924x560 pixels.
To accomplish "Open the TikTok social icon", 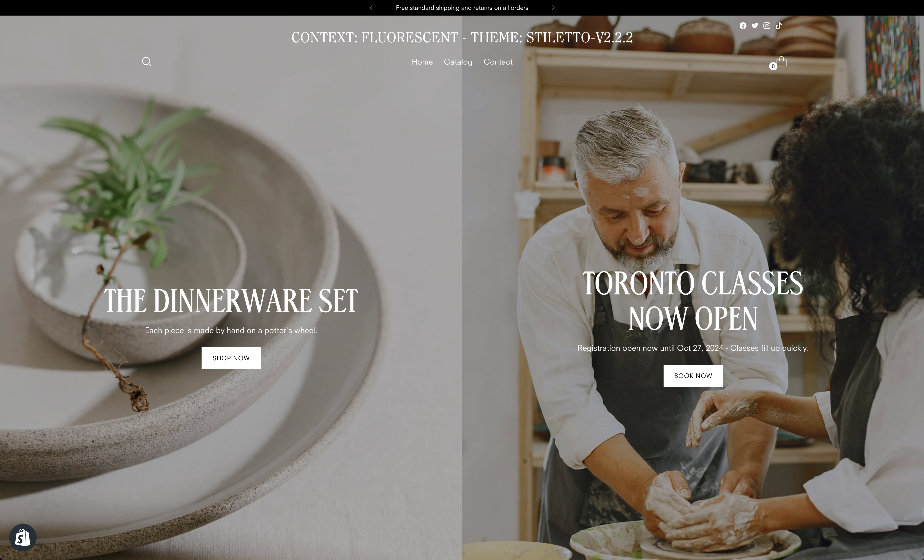I will pos(779,25).
